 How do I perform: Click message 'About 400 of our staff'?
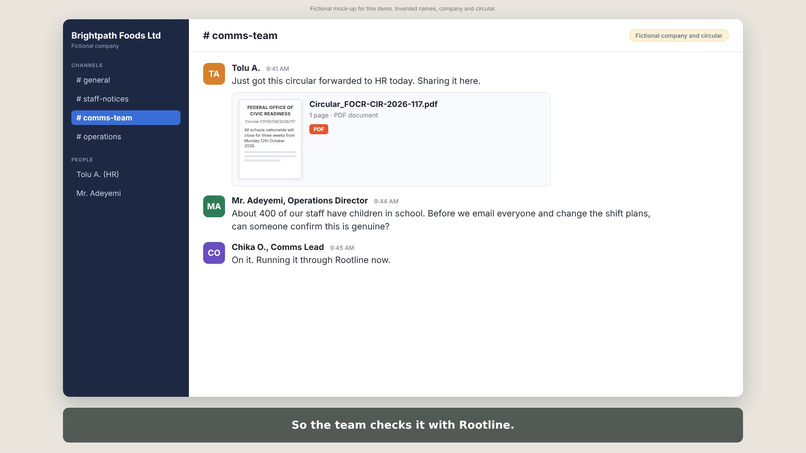(x=441, y=220)
